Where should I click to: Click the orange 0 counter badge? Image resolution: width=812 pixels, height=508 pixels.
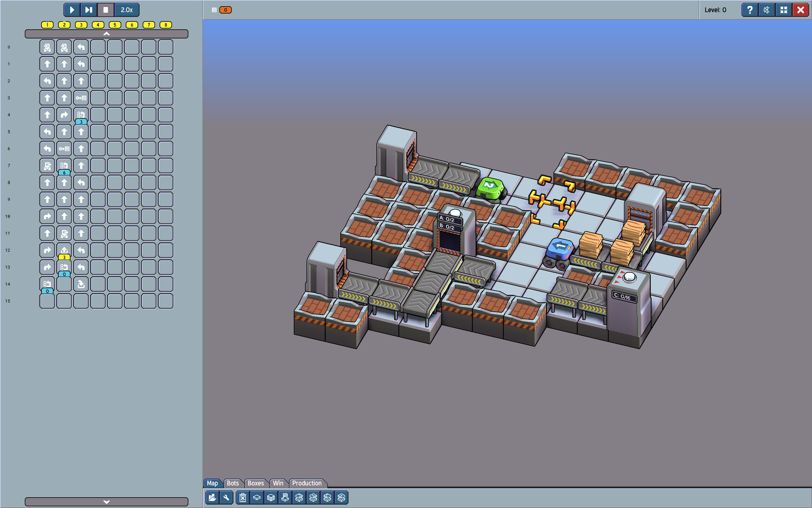[x=226, y=10]
